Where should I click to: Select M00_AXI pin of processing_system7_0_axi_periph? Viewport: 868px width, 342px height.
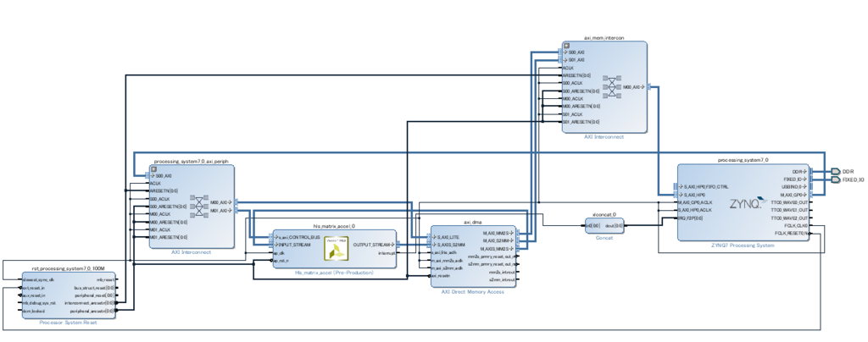222,202
